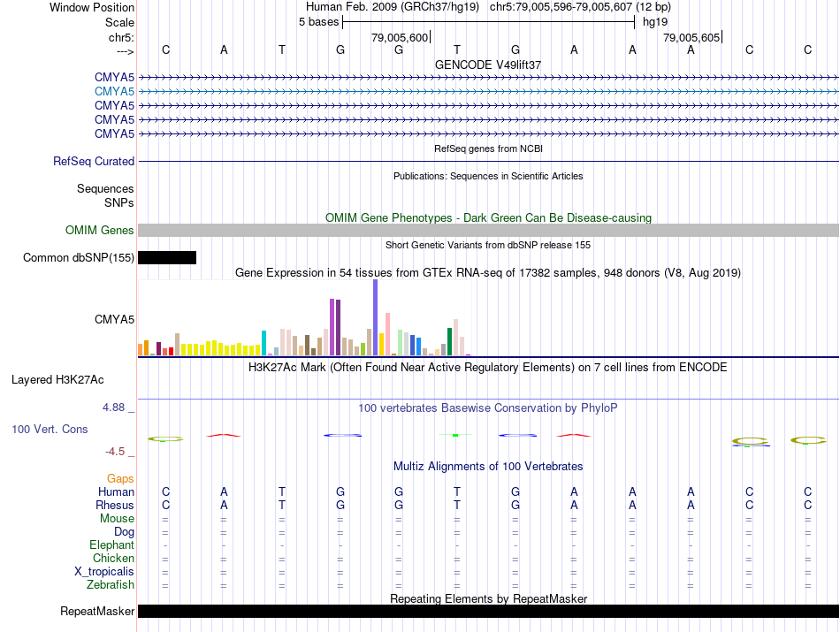Image resolution: width=840 pixels, height=632 pixels.
Task: Open Multiz Alignments of 100 Vertebrates title
Action: coord(488,466)
